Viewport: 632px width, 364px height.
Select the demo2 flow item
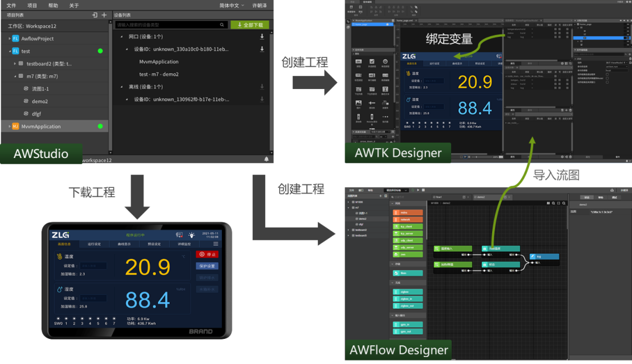coord(40,101)
